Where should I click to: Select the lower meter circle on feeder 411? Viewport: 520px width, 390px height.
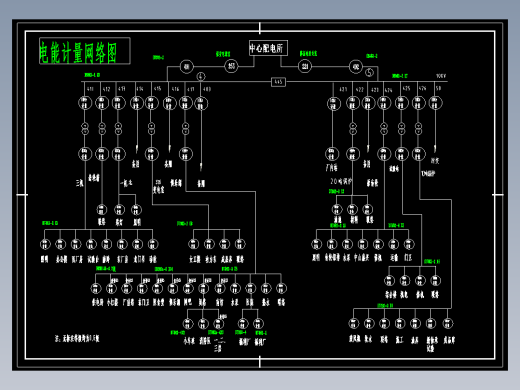tap(85, 154)
